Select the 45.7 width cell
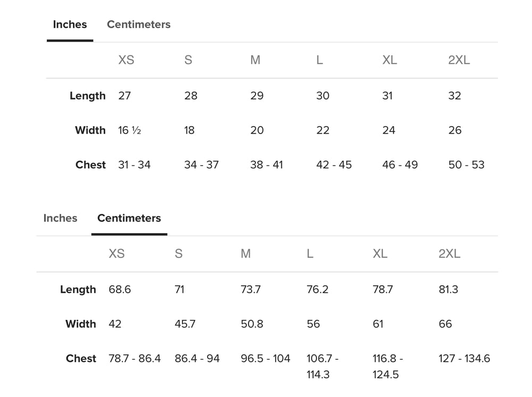Viewport: 532px width, 397px height. coord(185,324)
